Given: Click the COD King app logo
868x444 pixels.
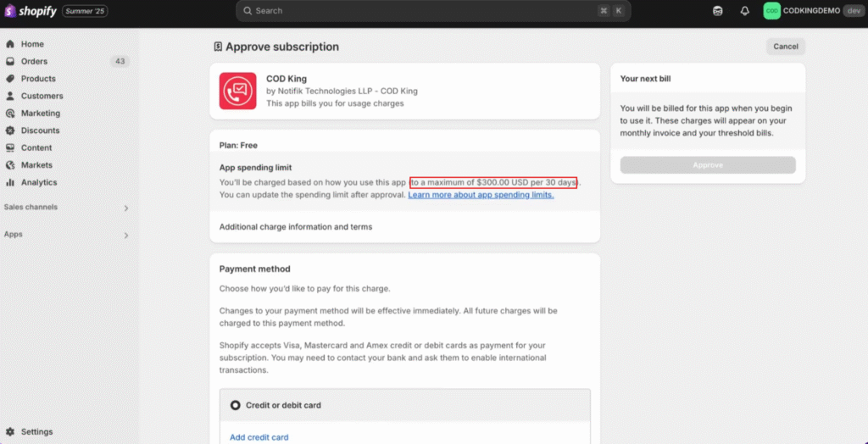Looking at the screenshot, I should point(237,91).
